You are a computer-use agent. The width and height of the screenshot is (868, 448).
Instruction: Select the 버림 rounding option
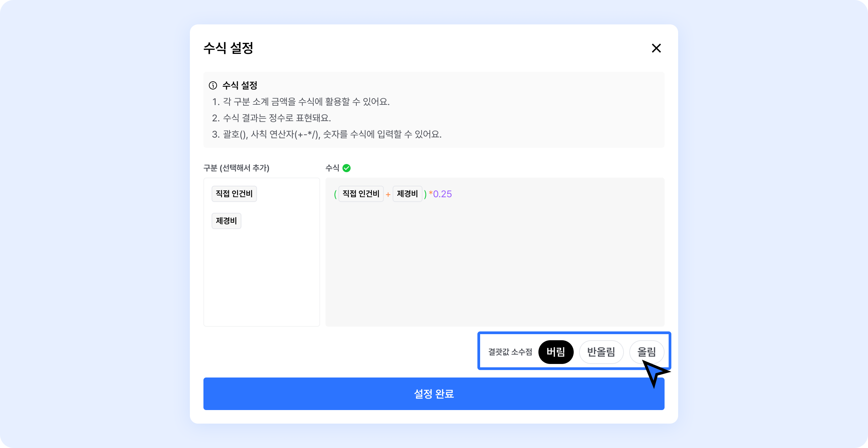pyautogui.click(x=556, y=352)
